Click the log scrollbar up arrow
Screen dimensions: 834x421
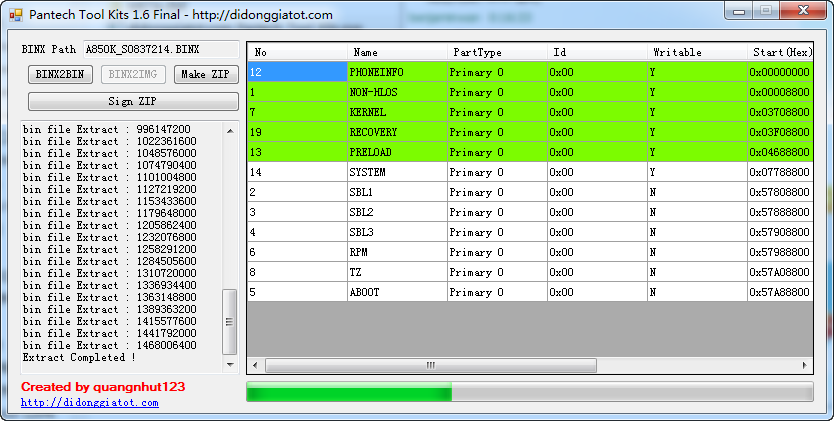point(230,128)
